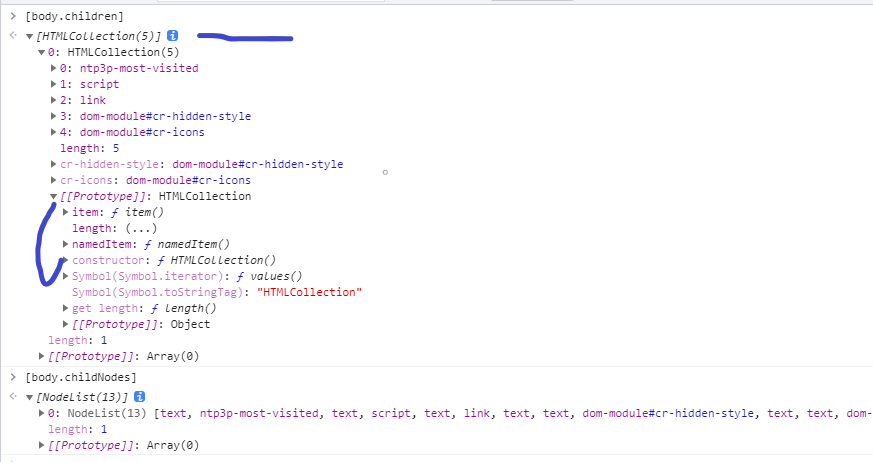Expand cr-hidden-style named property
Screen dimensions: 873x462
[x=53, y=164]
